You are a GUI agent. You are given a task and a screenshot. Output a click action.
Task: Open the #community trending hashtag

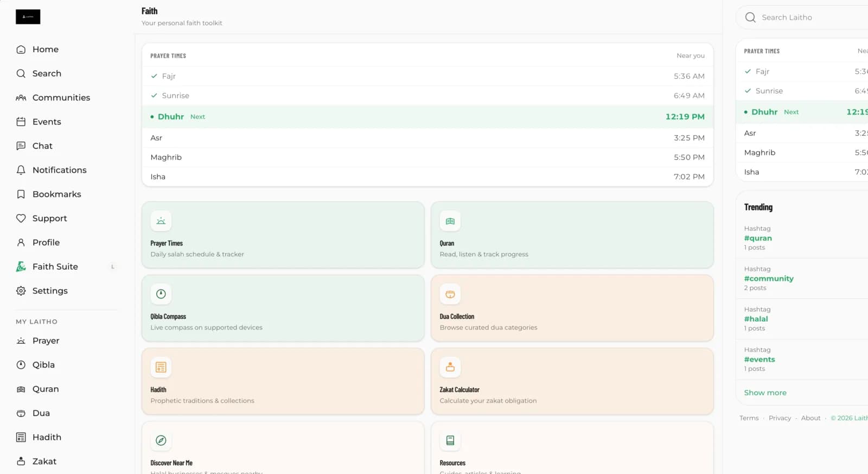coord(769,279)
